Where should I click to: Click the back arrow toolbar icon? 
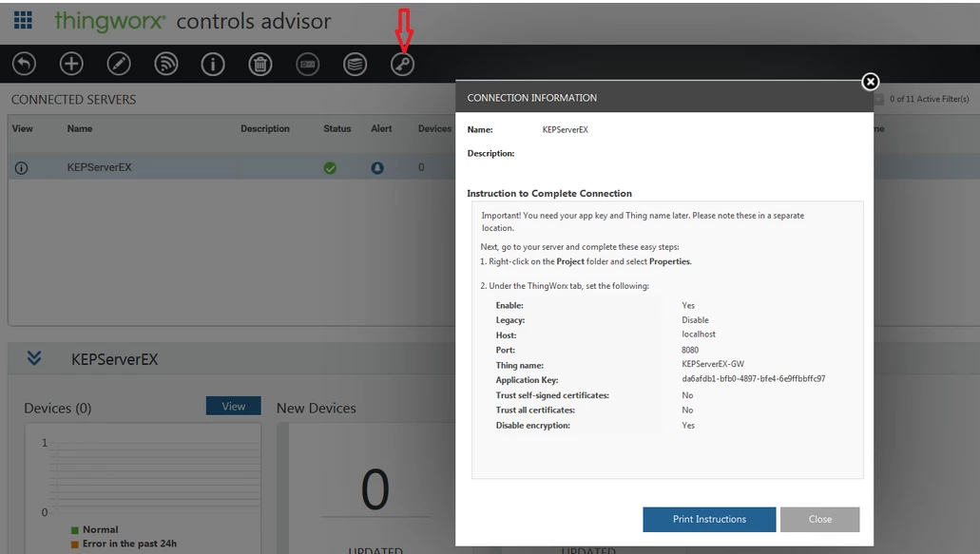(x=25, y=64)
